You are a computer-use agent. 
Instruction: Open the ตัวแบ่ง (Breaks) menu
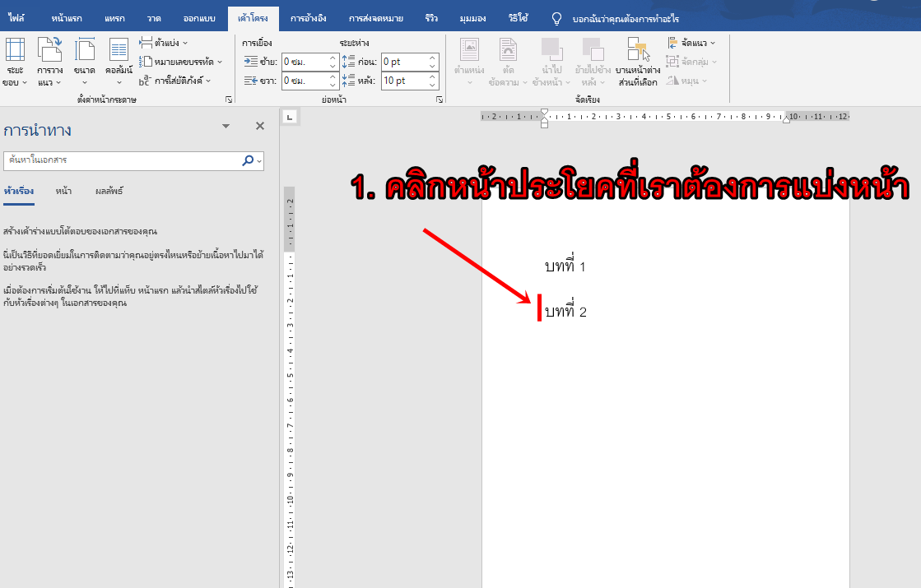[x=163, y=43]
